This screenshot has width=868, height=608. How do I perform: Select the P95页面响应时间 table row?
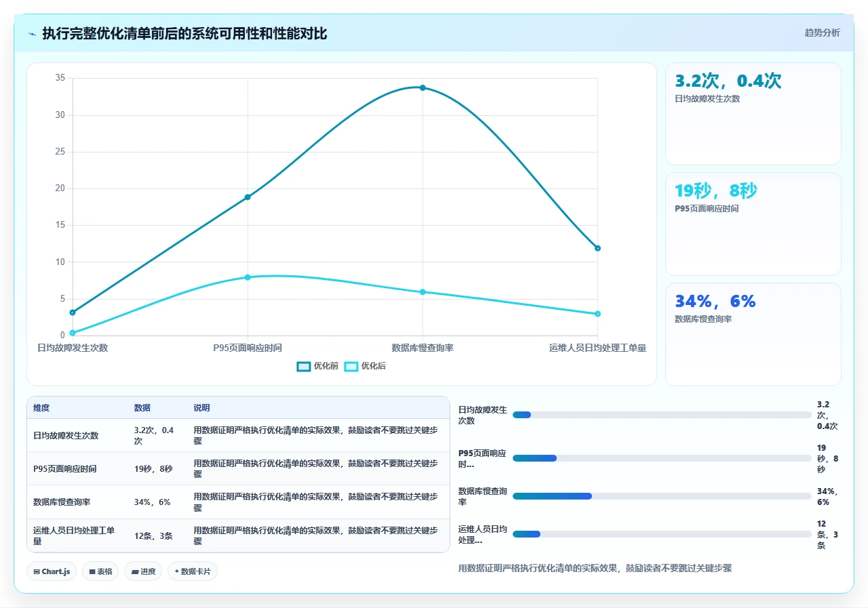(238, 468)
